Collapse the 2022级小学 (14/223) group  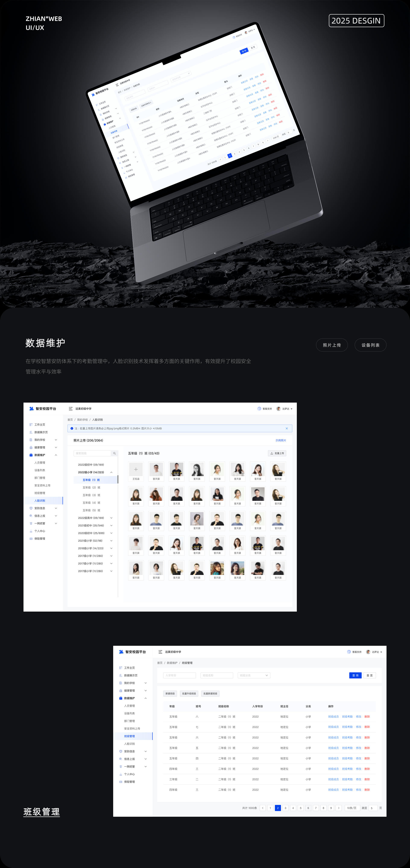point(111,472)
